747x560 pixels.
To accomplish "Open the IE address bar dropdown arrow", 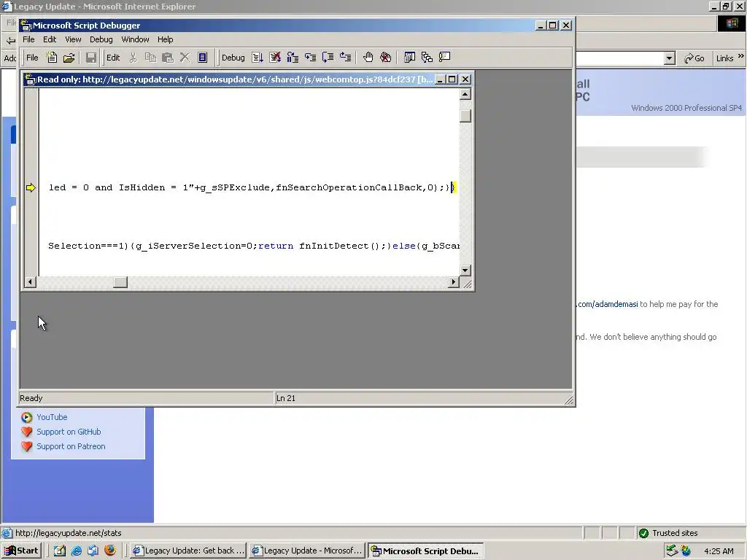I will [x=670, y=58].
